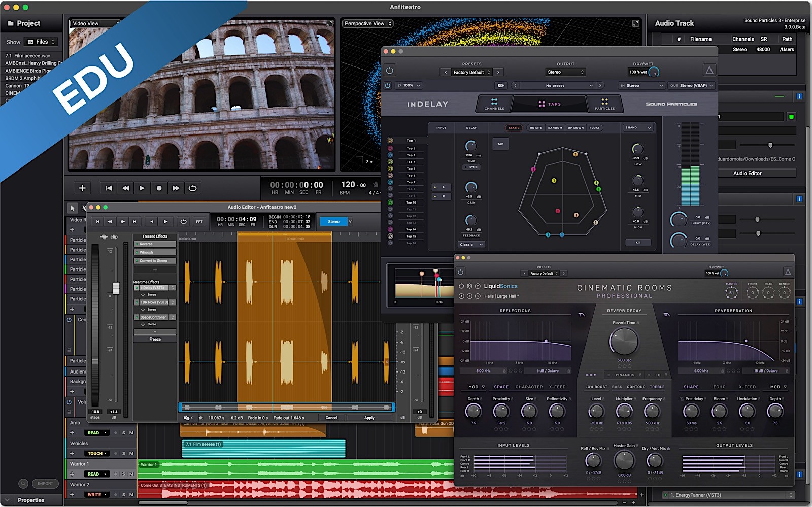Open Video View dropdown
This screenshot has height=507, width=812.
(x=94, y=23)
